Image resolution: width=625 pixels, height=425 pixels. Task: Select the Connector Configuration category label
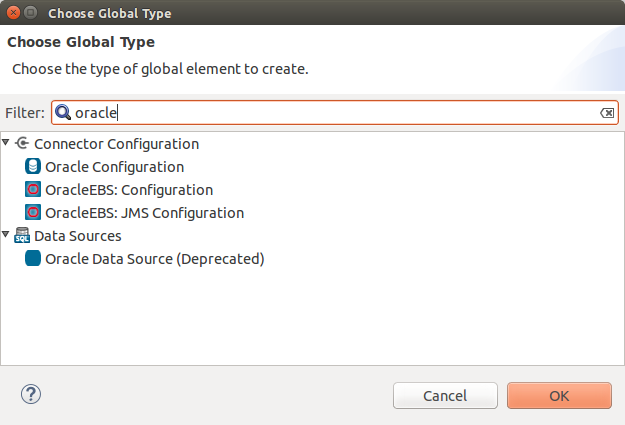[x=116, y=144]
